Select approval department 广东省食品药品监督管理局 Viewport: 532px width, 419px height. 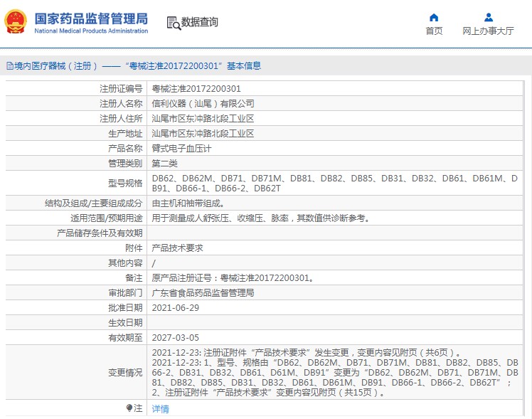pos(203,293)
